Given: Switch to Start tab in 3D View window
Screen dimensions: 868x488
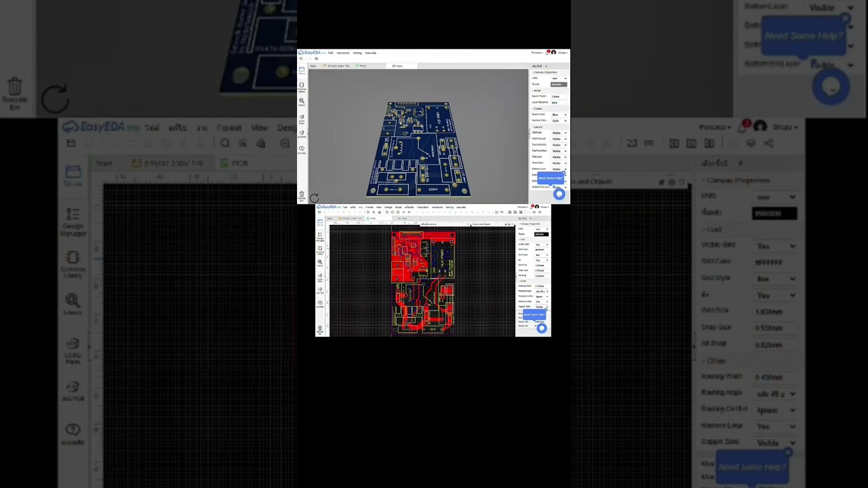Looking at the screenshot, I should point(313,66).
